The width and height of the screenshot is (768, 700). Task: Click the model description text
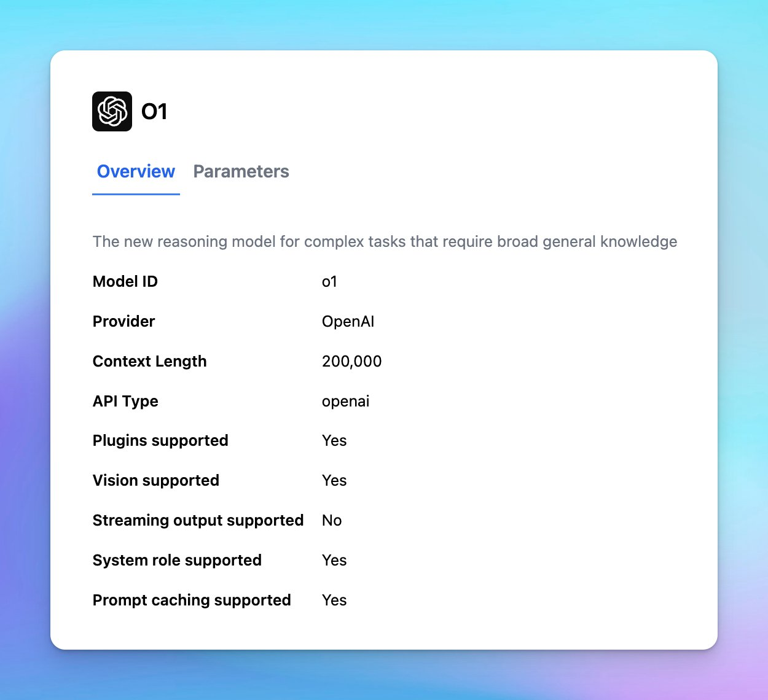385,241
